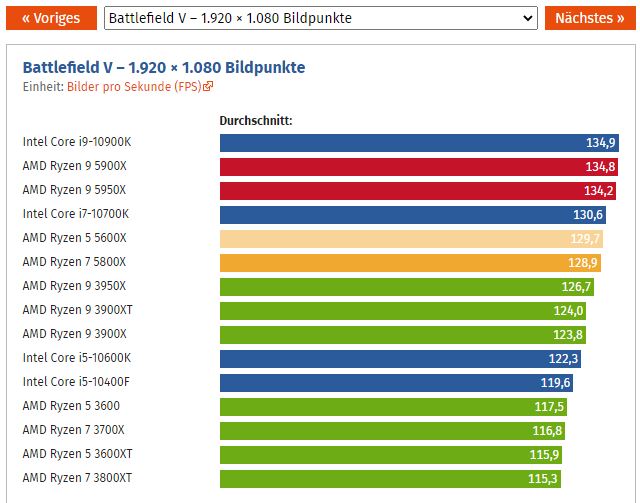Image resolution: width=640 pixels, height=503 pixels.
Task: Select the AMD Ryzen 9 3900XT label
Action: click(78, 310)
